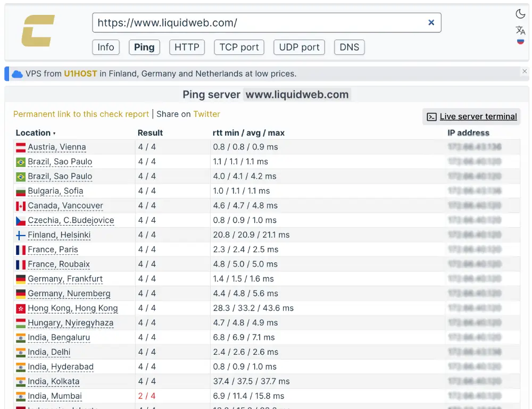Click inside the URL address field

[x=239, y=22]
